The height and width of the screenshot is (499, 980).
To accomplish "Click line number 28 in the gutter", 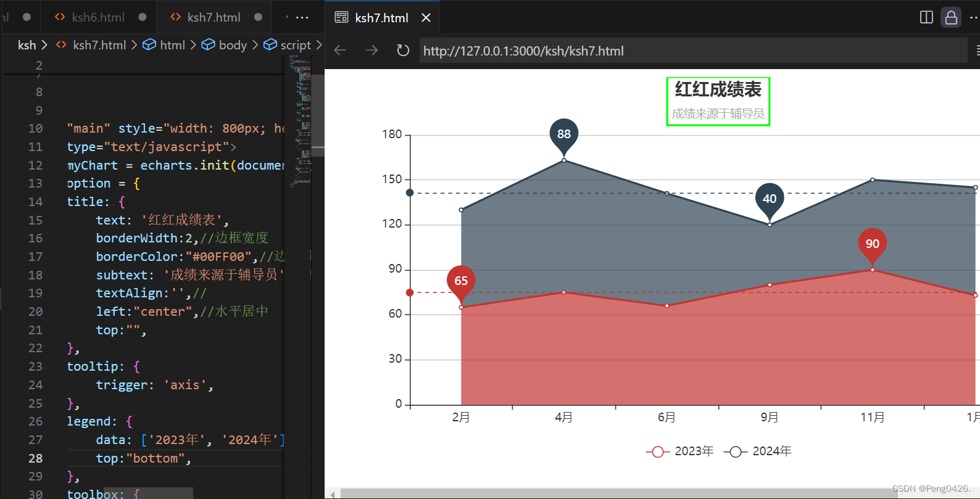I will [x=35, y=458].
